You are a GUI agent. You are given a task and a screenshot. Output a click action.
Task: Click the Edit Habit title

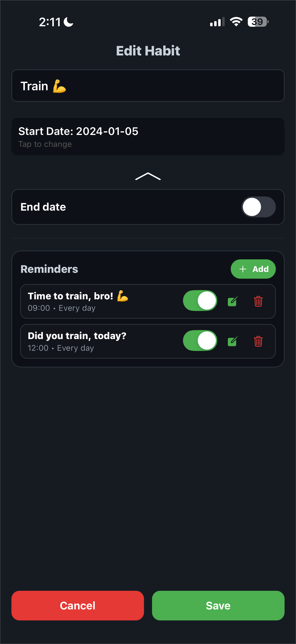[x=148, y=51]
